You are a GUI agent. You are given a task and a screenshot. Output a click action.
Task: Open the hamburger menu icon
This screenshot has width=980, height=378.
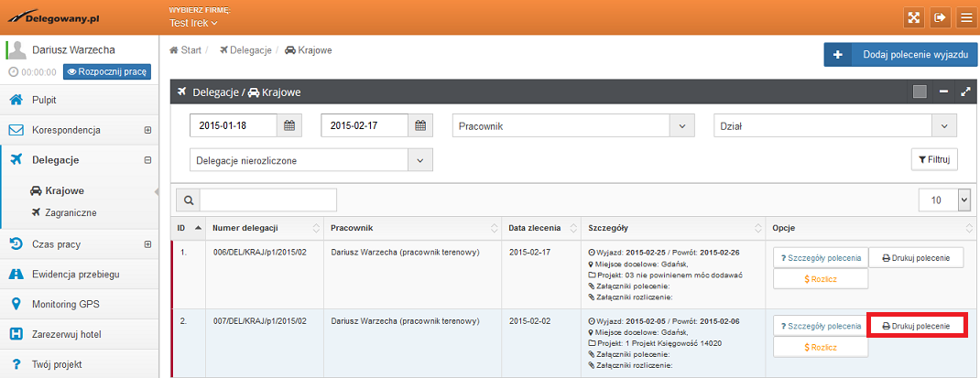click(964, 17)
